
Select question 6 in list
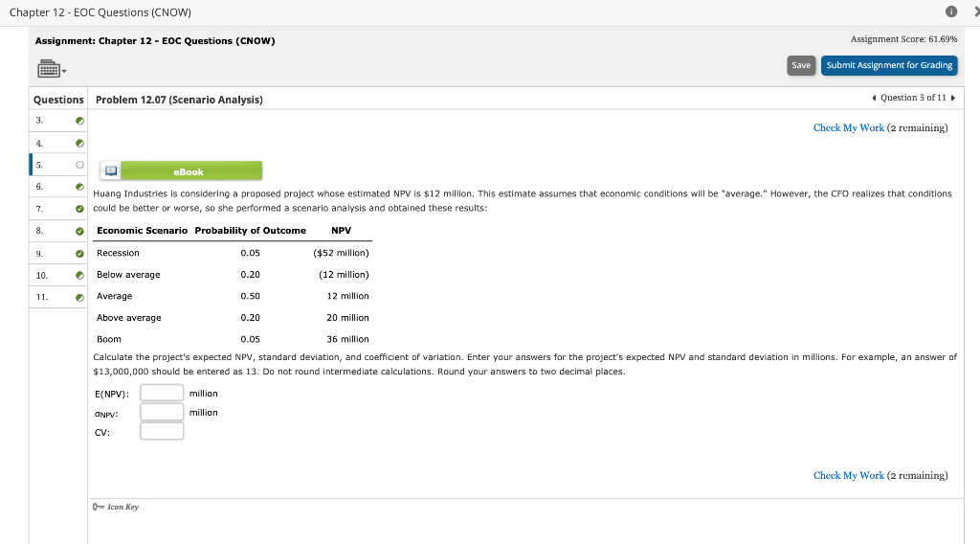(x=58, y=187)
